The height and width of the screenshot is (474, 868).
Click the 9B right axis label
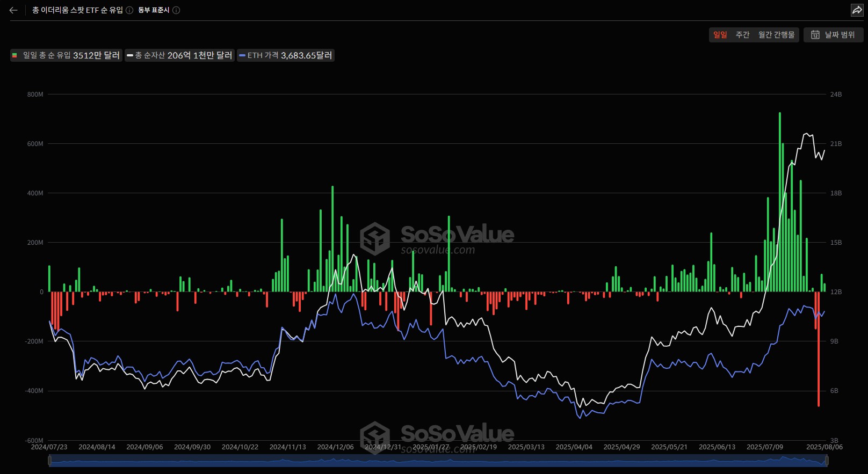click(834, 341)
